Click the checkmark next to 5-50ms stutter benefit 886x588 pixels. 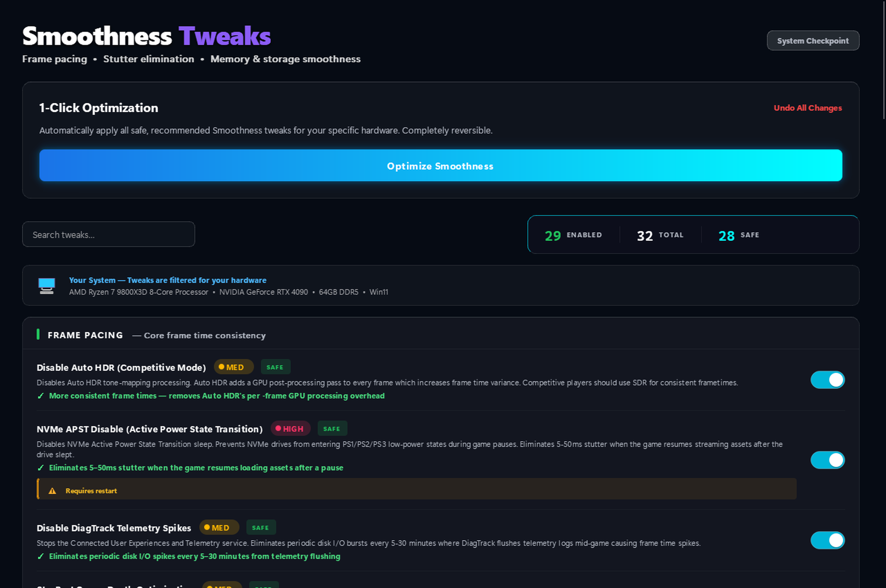tap(40, 468)
